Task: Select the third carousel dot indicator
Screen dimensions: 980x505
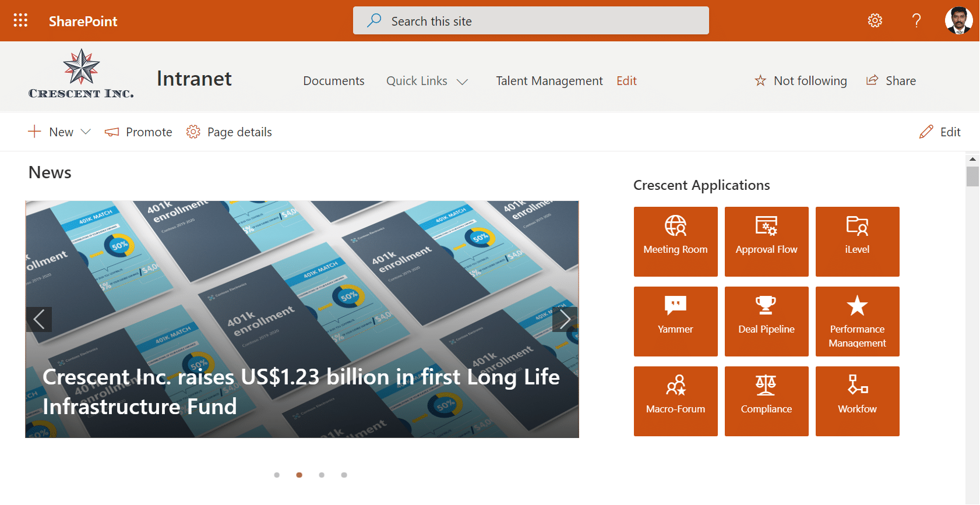Action: coord(322,475)
